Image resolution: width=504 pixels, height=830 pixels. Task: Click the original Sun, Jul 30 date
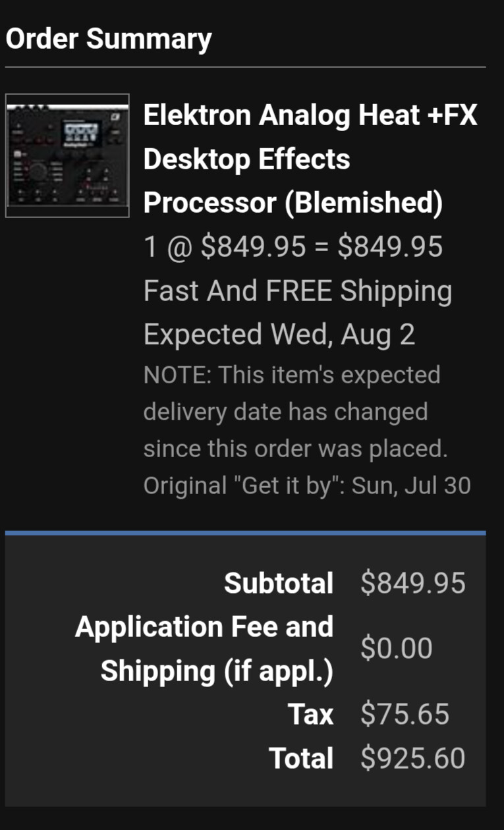(x=411, y=485)
